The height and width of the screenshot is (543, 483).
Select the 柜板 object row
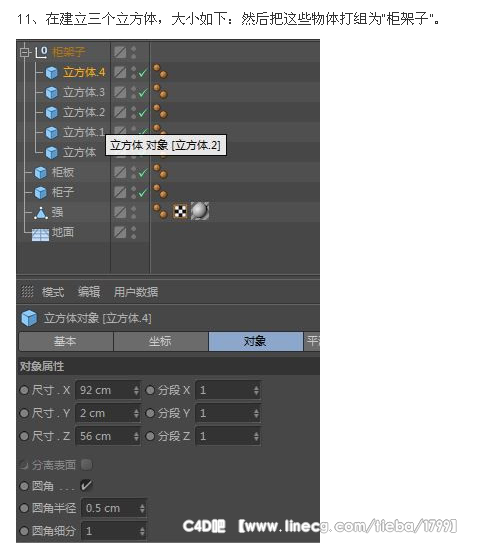(x=63, y=172)
